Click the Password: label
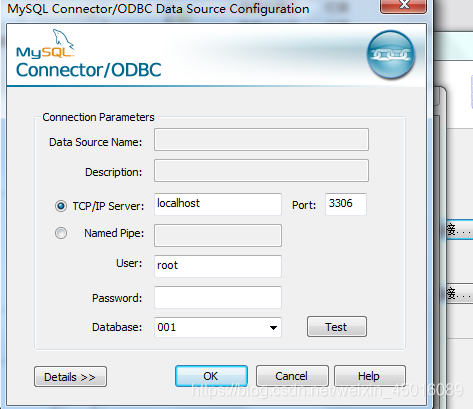This screenshot has height=409, width=473. (x=117, y=298)
